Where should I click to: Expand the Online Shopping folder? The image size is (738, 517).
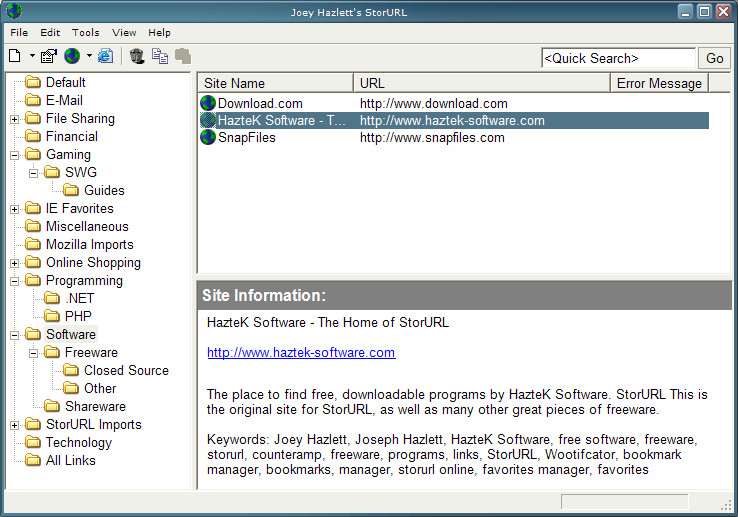click(x=15, y=263)
